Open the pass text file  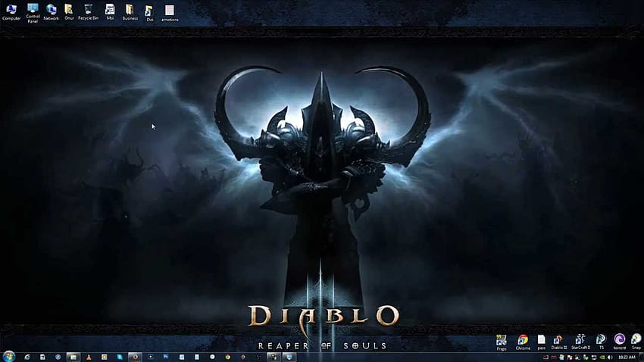click(x=542, y=342)
